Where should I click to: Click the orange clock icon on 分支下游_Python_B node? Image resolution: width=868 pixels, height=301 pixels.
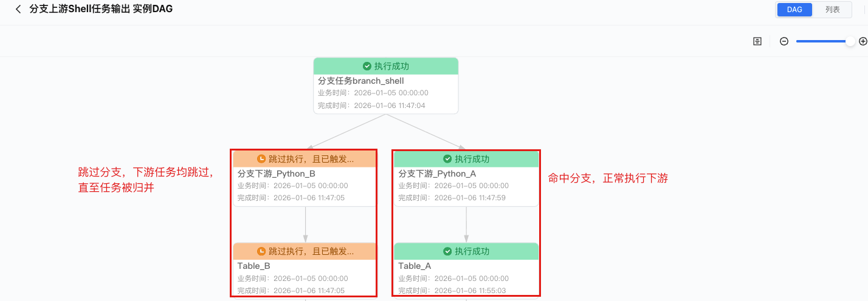pyautogui.click(x=262, y=159)
